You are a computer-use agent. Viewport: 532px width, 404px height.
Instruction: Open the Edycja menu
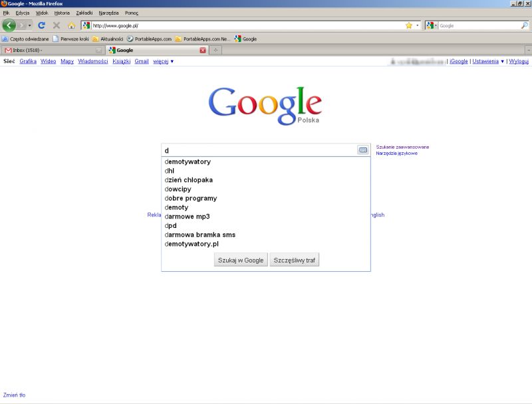coord(23,13)
